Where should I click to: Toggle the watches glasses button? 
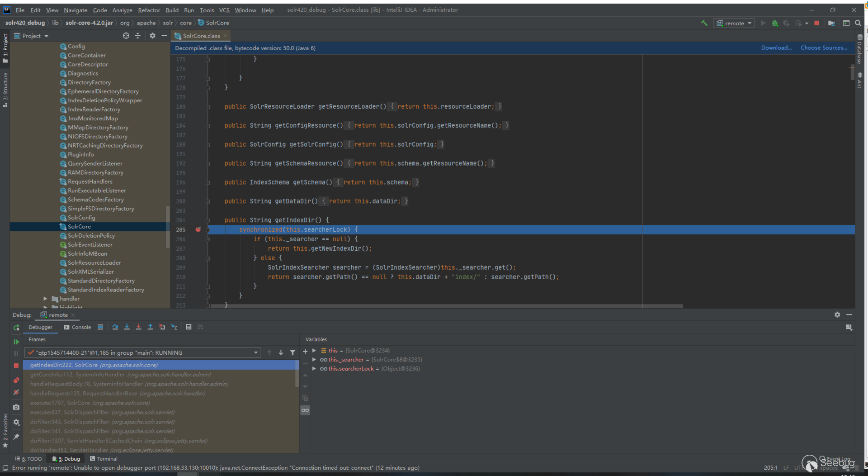click(x=306, y=410)
